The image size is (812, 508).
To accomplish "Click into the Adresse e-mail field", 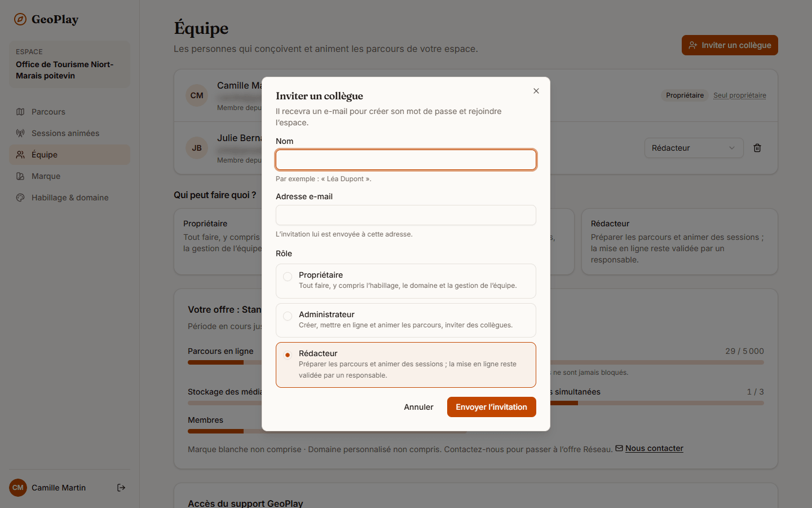I will pyautogui.click(x=406, y=215).
